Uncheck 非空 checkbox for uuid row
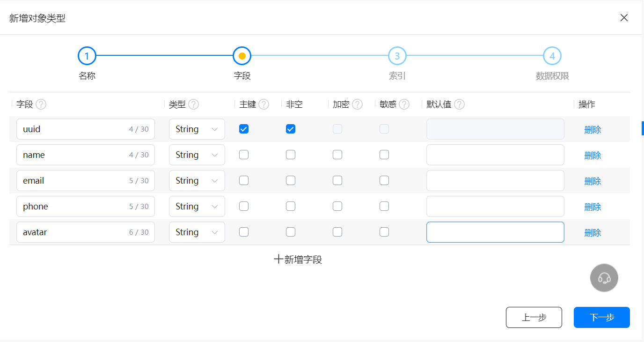The width and height of the screenshot is (644, 342). pos(291,129)
